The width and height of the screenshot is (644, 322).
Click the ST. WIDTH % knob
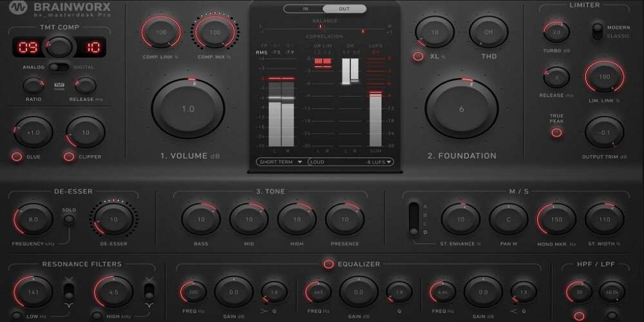point(605,220)
